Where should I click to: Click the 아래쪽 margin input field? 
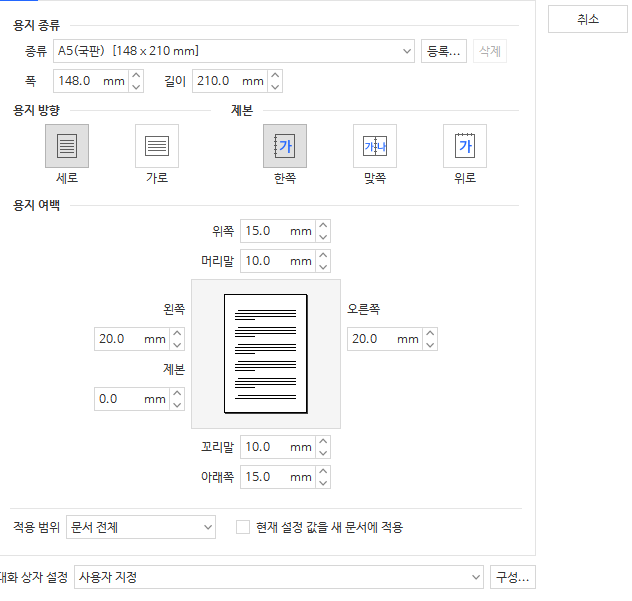[x=278, y=477]
